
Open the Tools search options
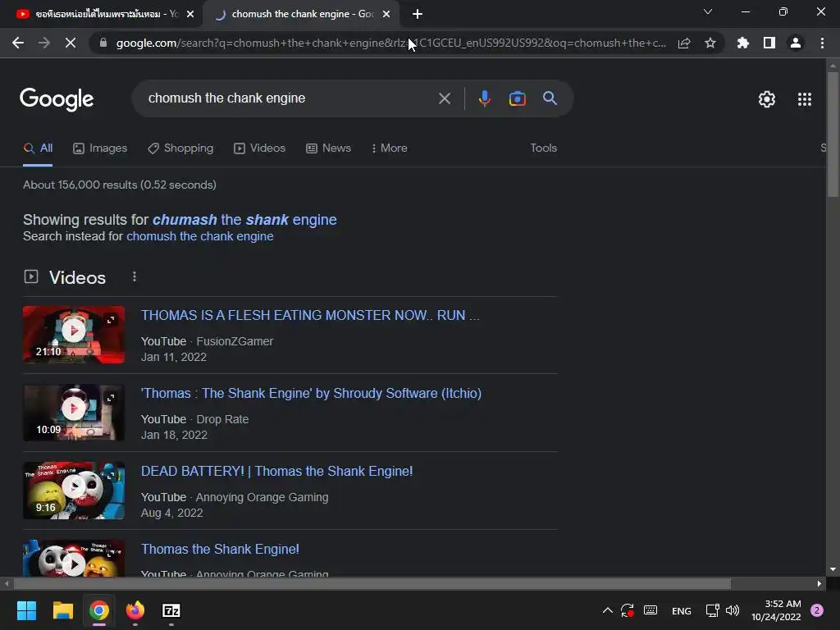click(x=543, y=148)
